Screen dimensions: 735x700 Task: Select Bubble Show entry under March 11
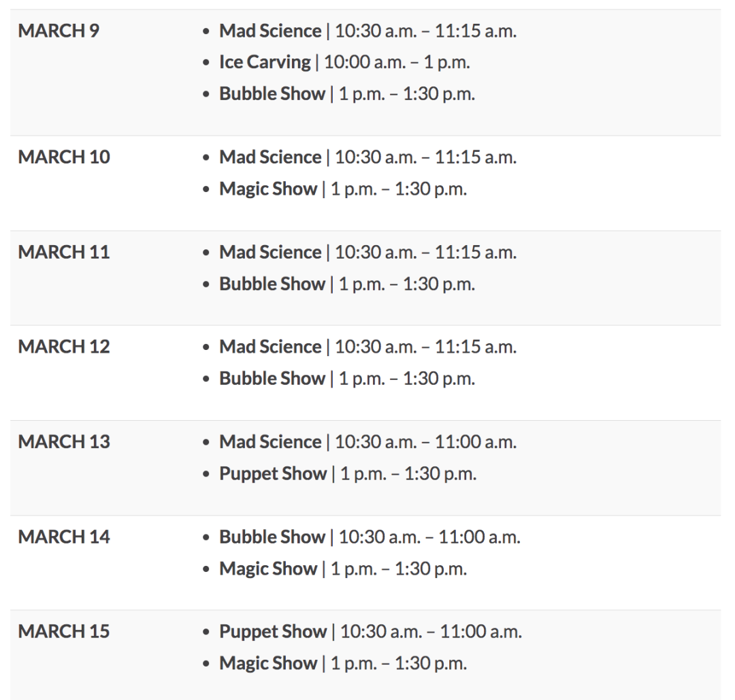(x=272, y=283)
